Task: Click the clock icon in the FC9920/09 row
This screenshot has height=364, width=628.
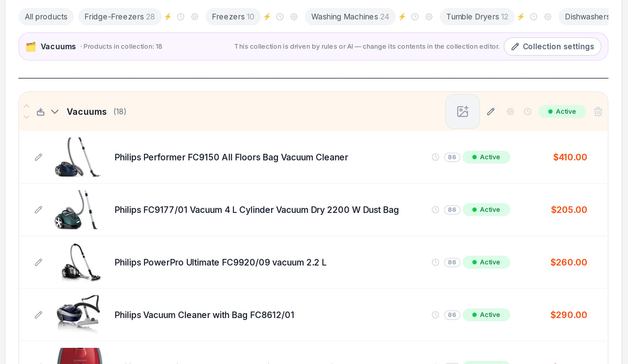Action: (x=435, y=262)
